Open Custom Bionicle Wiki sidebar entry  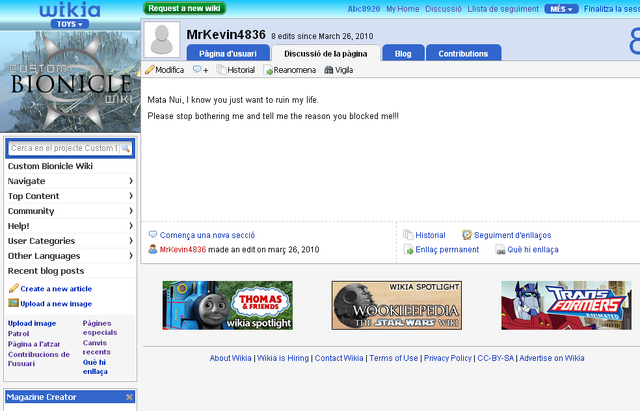click(x=50, y=166)
